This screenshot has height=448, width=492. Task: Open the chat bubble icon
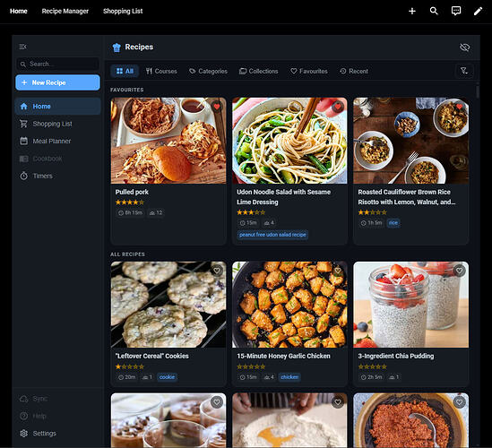coord(456,11)
